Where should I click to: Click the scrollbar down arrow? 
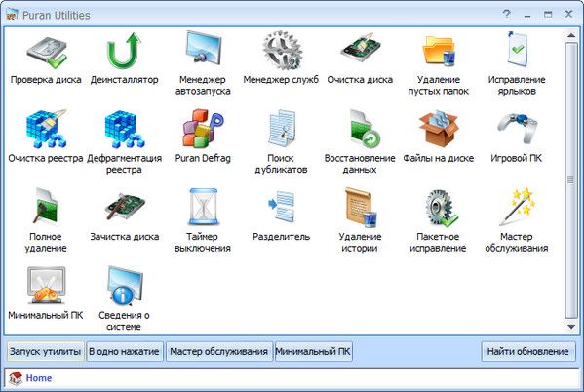(x=571, y=327)
